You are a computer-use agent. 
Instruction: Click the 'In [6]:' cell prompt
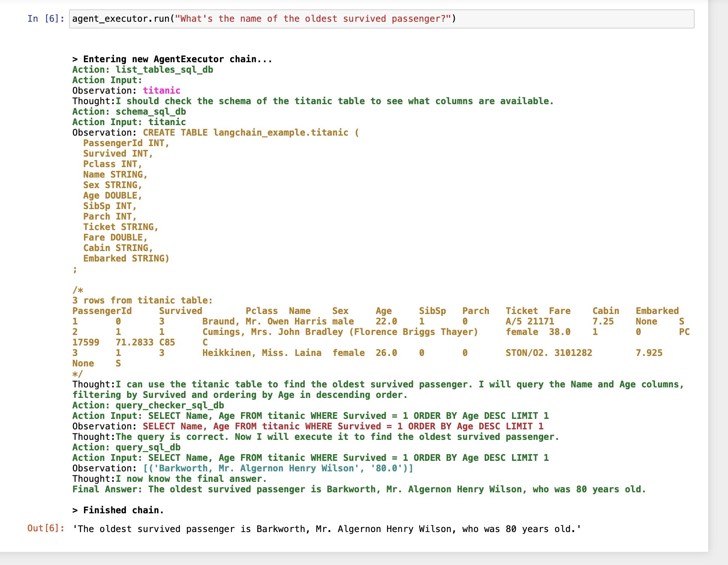click(46, 19)
